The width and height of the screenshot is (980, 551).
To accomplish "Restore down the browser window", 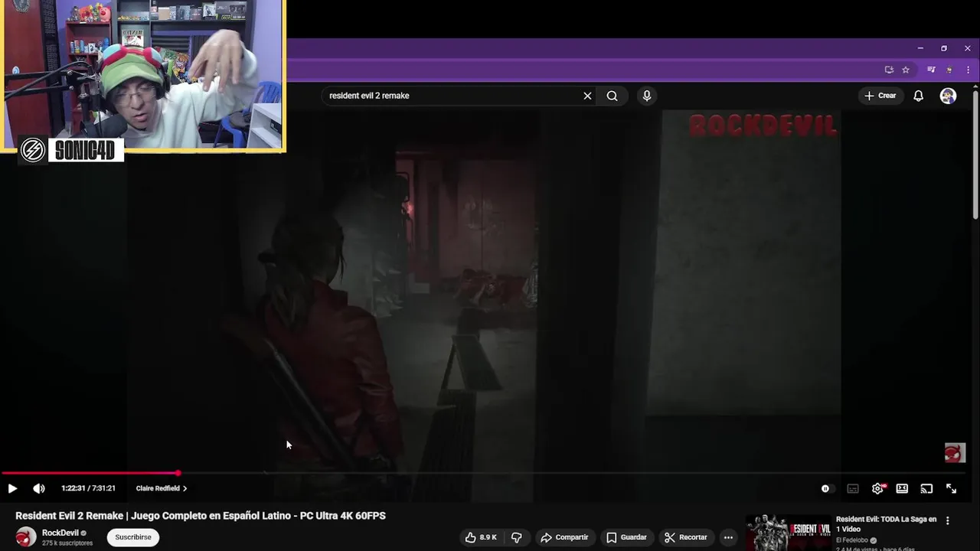I will click(x=944, y=48).
